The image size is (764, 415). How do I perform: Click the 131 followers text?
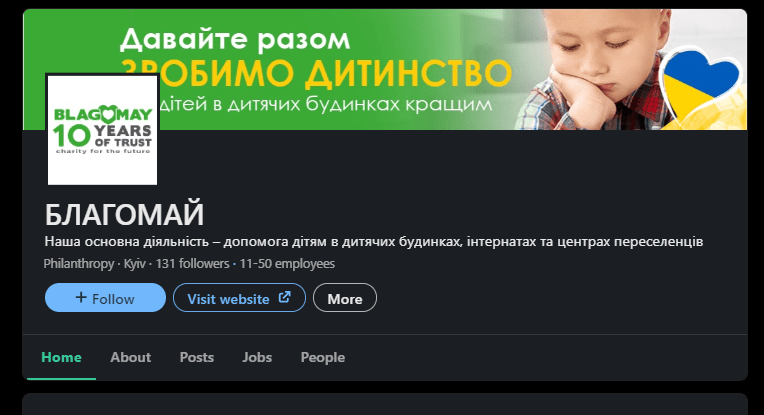(x=192, y=264)
